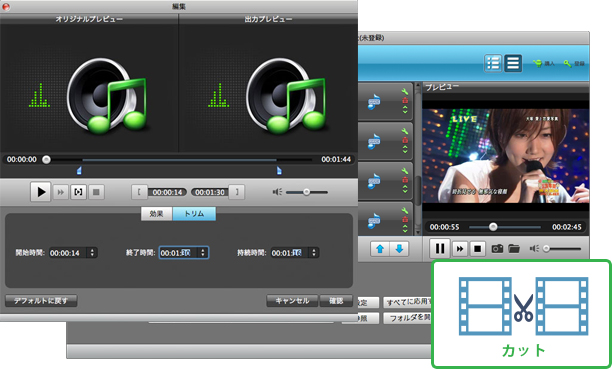Switch to the 効果 tab
Viewport: 612px width, 369px height.
click(157, 214)
